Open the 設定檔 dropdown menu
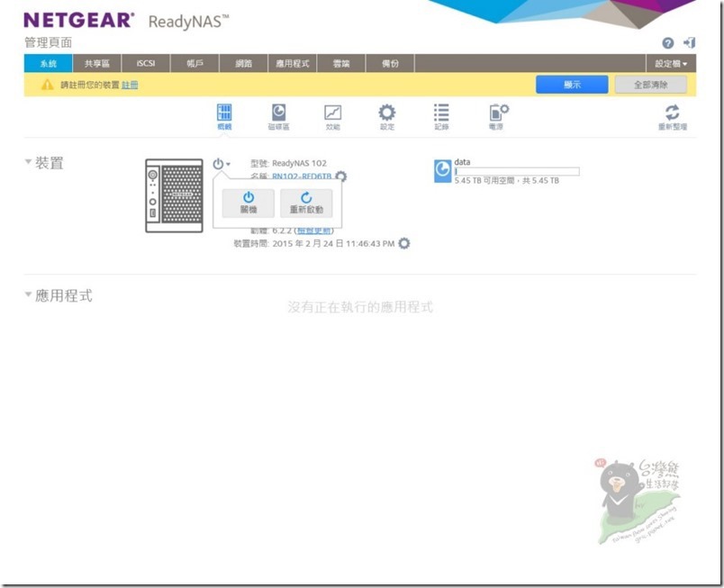This screenshot has height=588, width=724. click(671, 64)
